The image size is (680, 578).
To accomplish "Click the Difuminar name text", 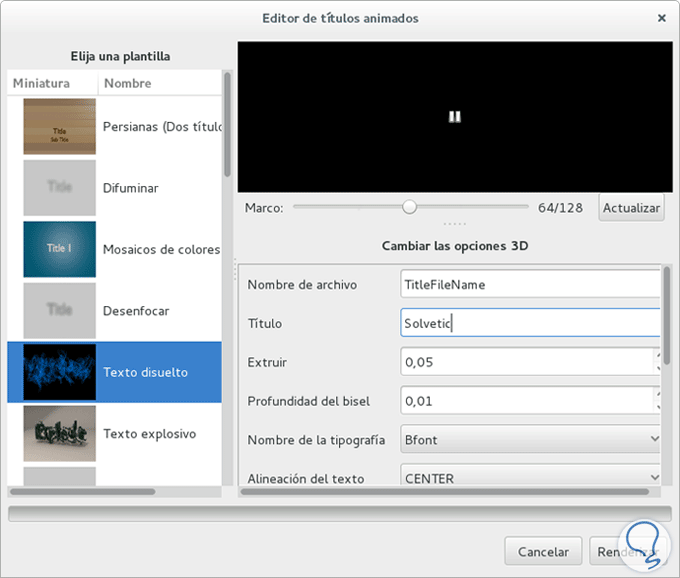I will pos(131,188).
